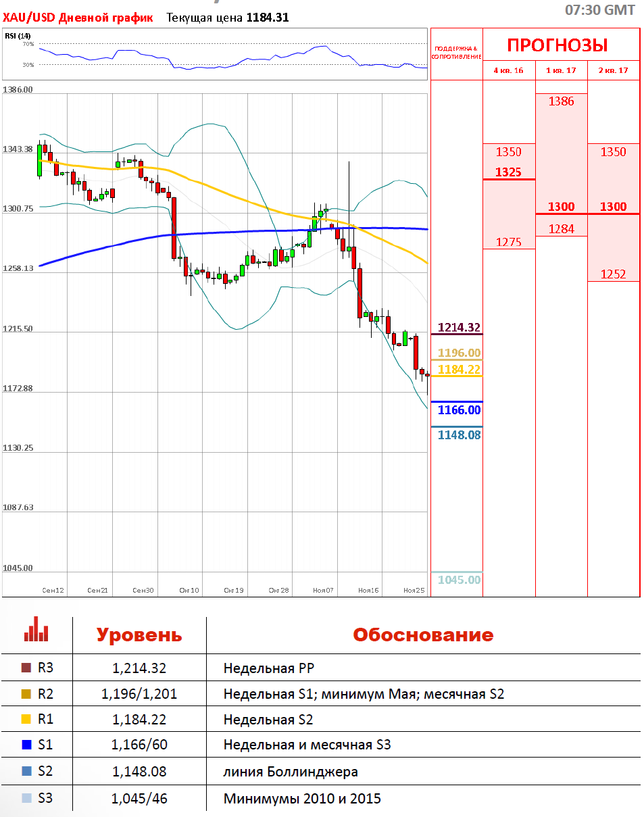Click the RSI (14) indicator label

18,36
